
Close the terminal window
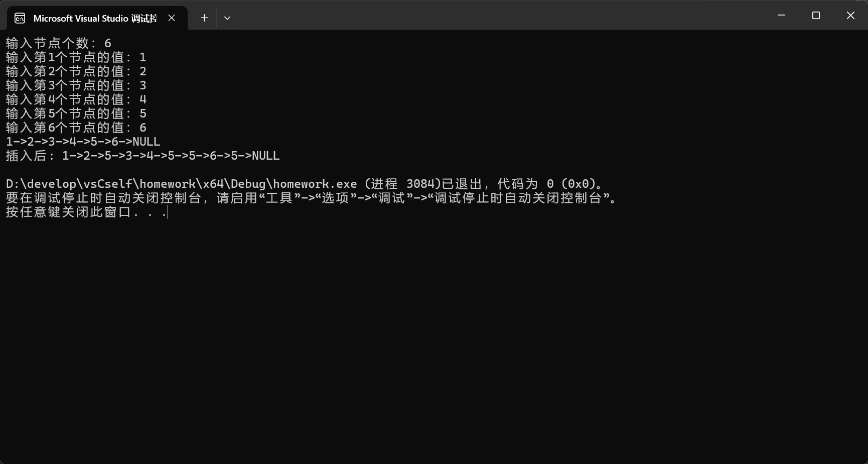coord(850,15)
